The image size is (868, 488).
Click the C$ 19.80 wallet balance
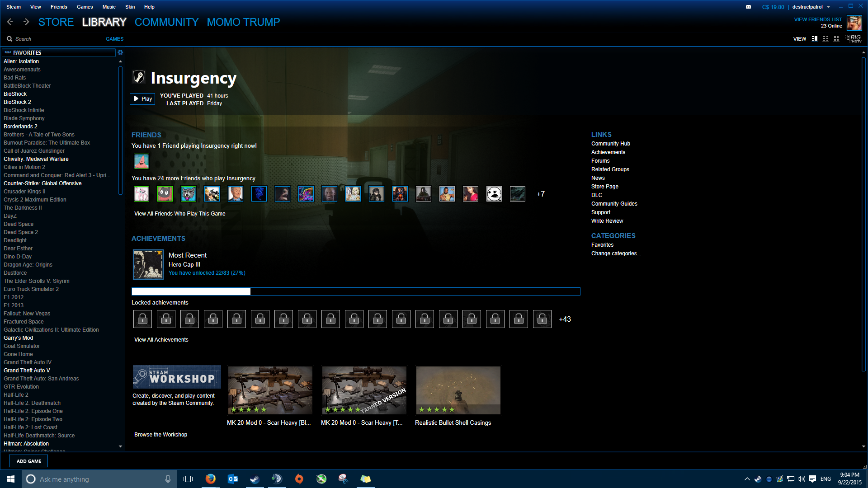click(773, 7)
